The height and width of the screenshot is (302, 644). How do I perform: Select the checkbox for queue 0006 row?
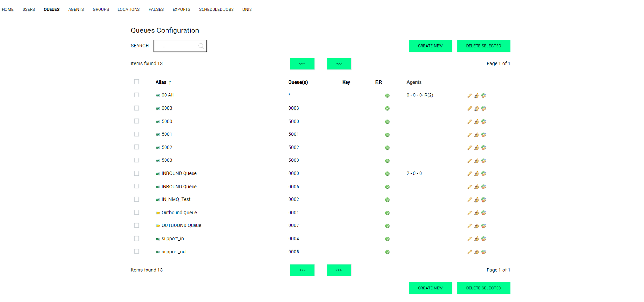pos(137,186)
